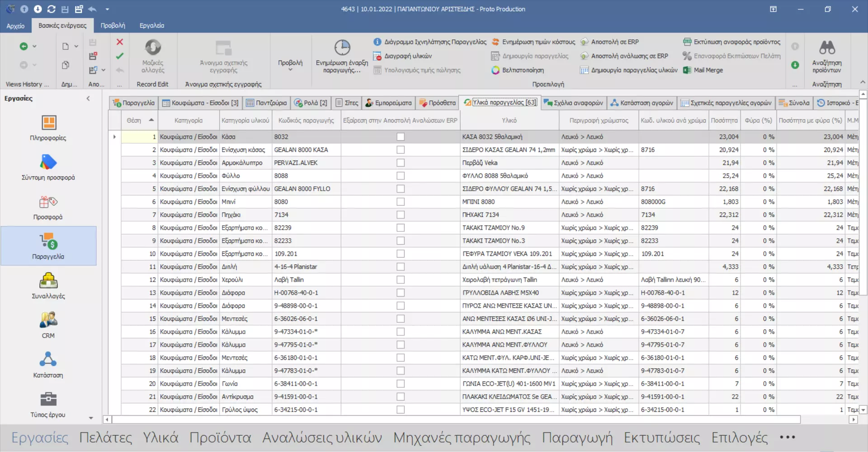Open the Κατάσταση αγορών tab

click(642, 103)
